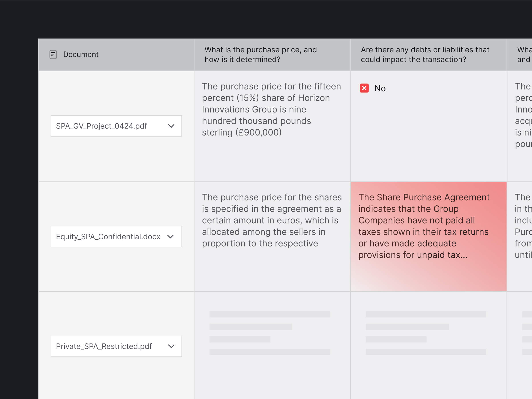Expand the Private_SPA_Restricted.pdf dropdown chevron
Viewport: 532px width, 399px height.
(x=171, y=346)
